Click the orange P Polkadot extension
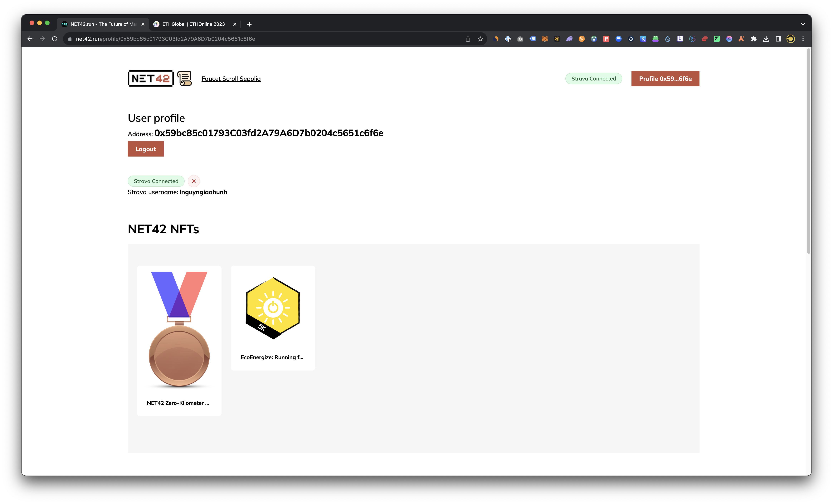This screenshot has width=833, height=504. click(582, 39)
